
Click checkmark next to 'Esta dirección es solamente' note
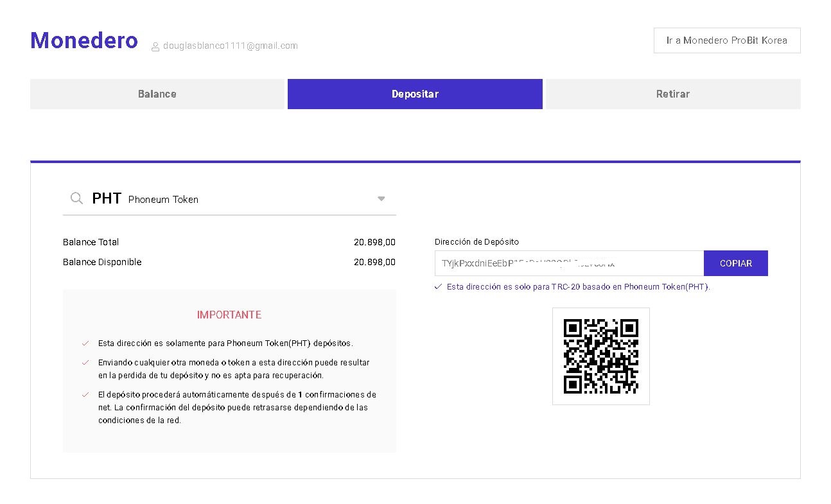(x=85, y=343)
